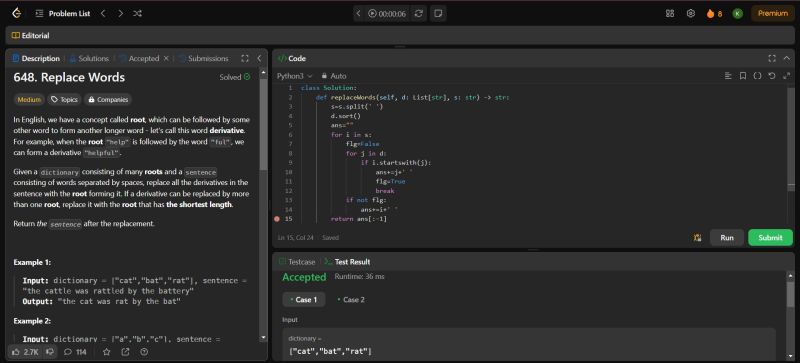Image resolution: width=800 pixels, height=363 pixels.
Task: Run the code with Run button
Action: click(x=727, y=237)
